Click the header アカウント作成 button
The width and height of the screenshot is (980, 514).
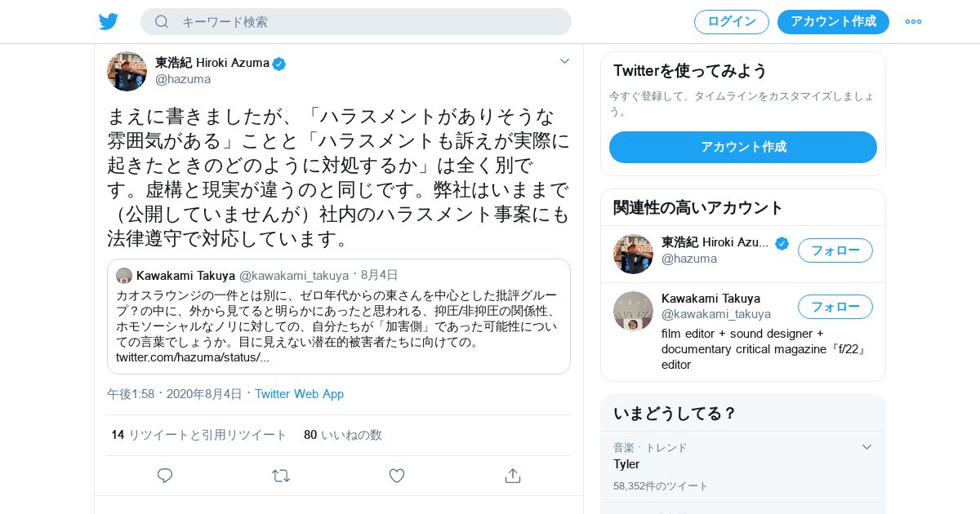pos(833,22)
